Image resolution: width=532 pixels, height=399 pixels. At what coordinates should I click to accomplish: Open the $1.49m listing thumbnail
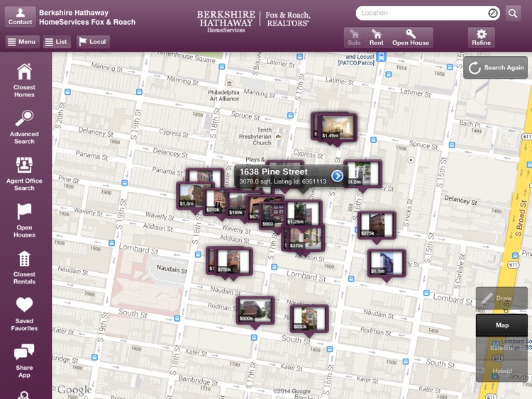338,128
